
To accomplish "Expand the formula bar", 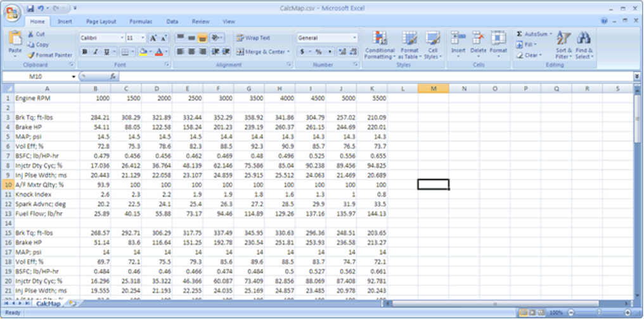I will pyautogui.click(x=636, y=77).
